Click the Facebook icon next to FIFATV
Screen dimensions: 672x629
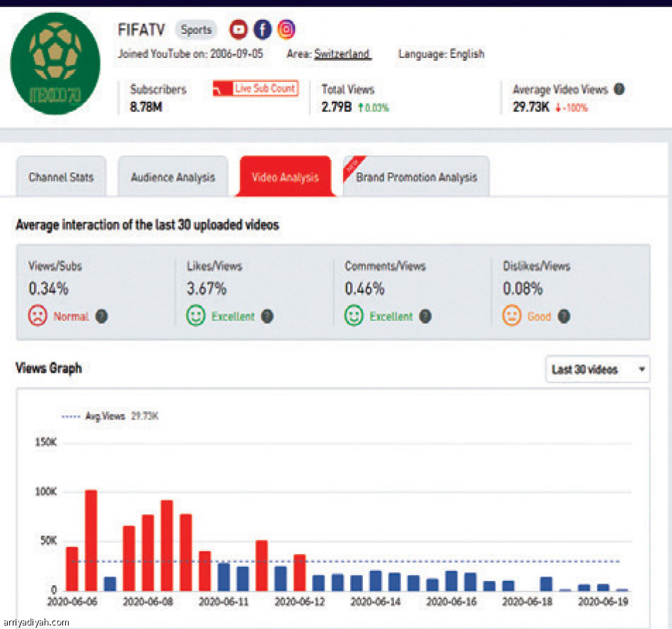pyautogui.click(x=262, y=29)
